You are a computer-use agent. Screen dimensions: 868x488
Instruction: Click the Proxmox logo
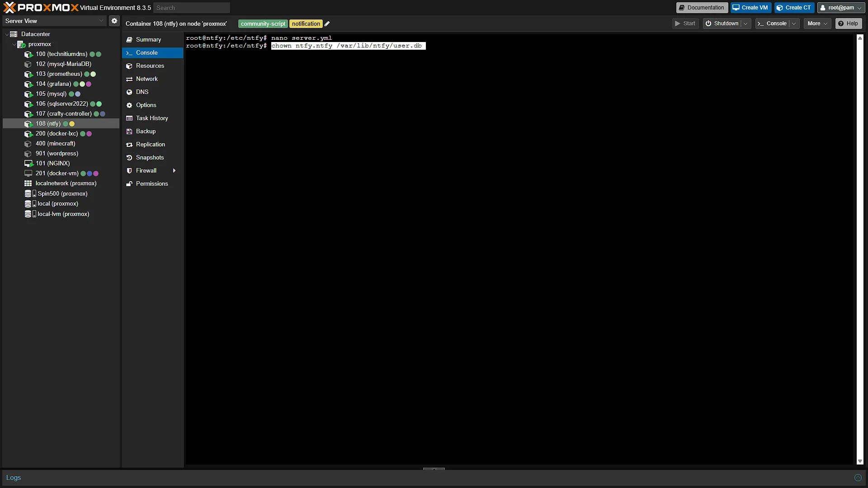pos(41,8)
